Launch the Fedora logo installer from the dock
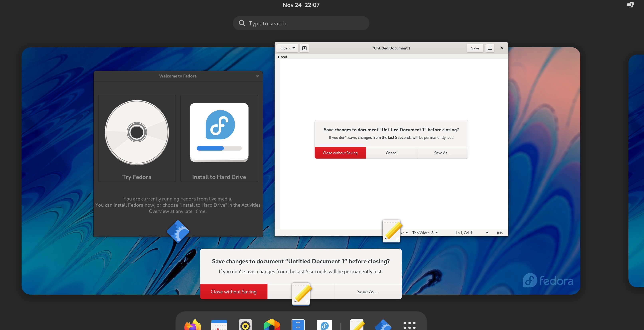Viewport: 644px width, 330px height. click(324, 325)
